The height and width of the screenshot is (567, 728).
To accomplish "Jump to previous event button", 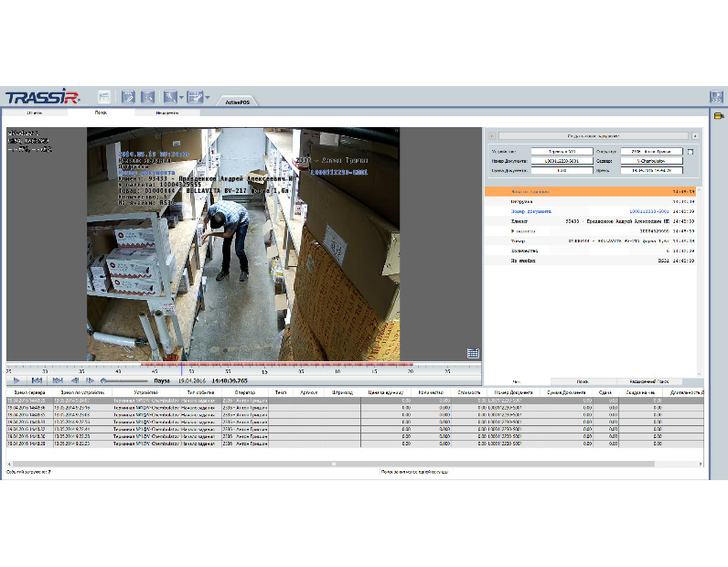I will tap(37, 380).
